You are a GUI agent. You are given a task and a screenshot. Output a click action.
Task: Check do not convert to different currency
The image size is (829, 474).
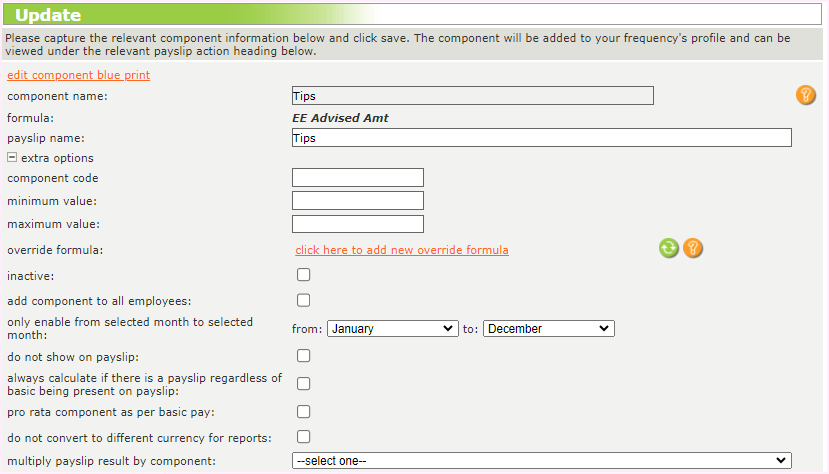pos(304,436)
